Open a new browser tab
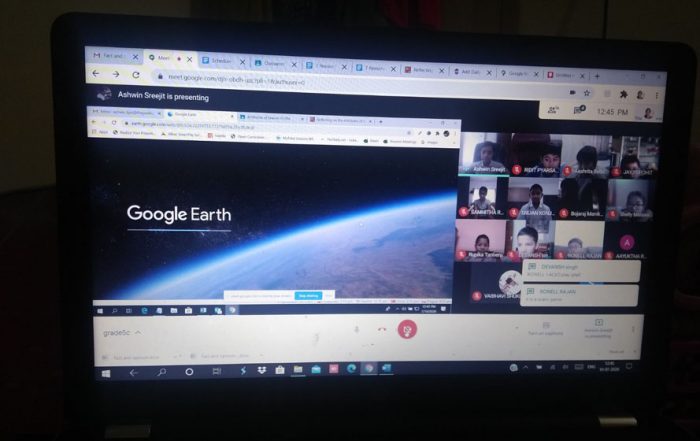Screen dimensions: 700x441 597,76
